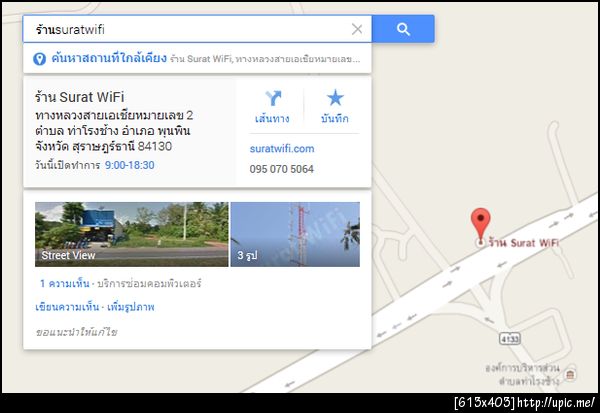Click the 1 ความเห็น reviews link

coord(65,284)
